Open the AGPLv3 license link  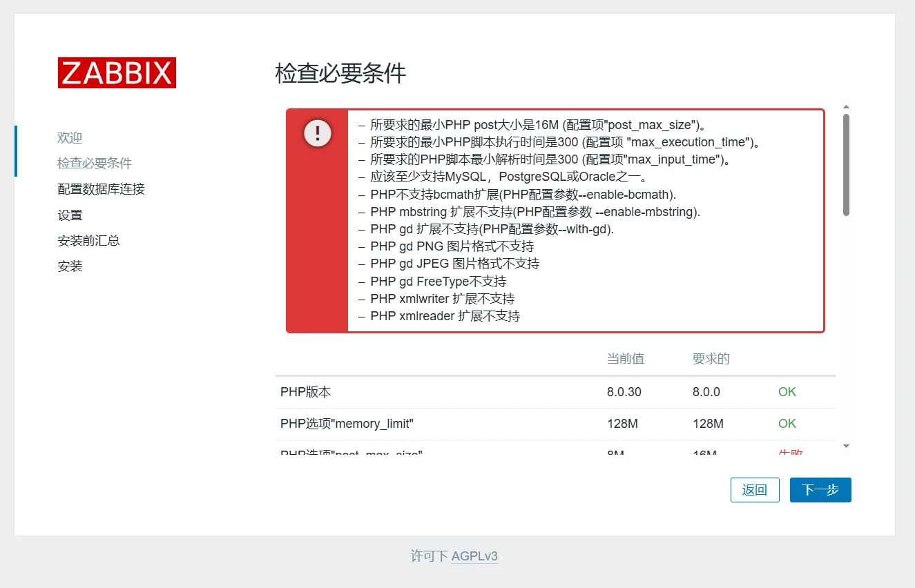[x=474, y=556]
